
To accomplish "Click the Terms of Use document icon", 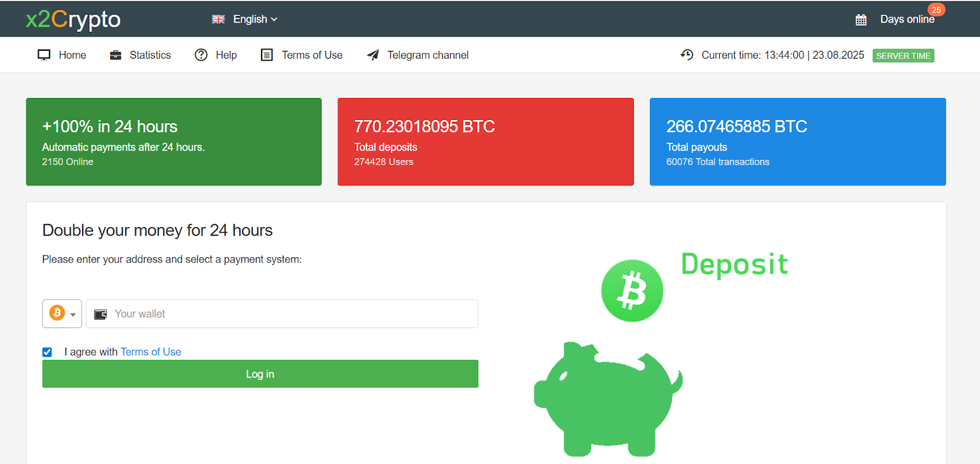I will 266,55.
